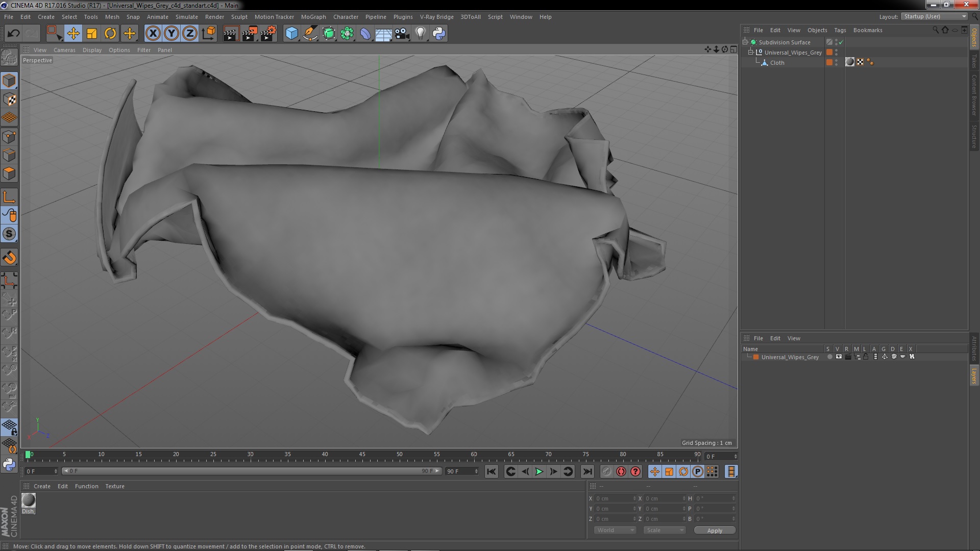Click the Undo arrow icon

(x=13, y=34)
